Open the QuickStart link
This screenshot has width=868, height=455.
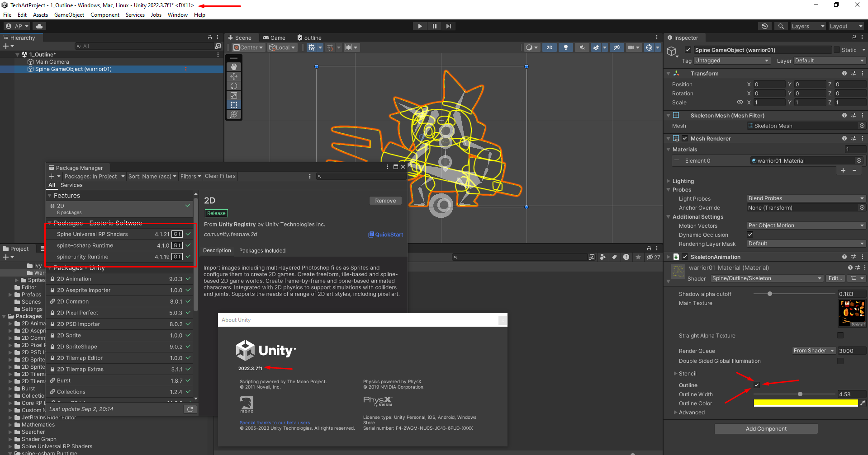point(386,235)
